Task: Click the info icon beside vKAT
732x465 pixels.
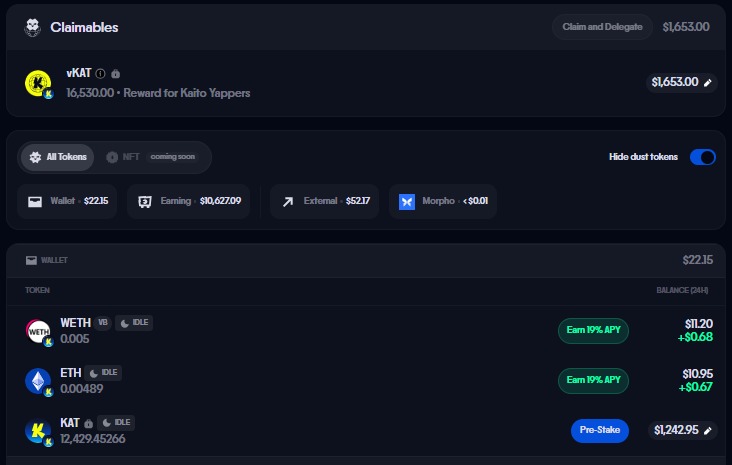Action: [x=100, y=74]
